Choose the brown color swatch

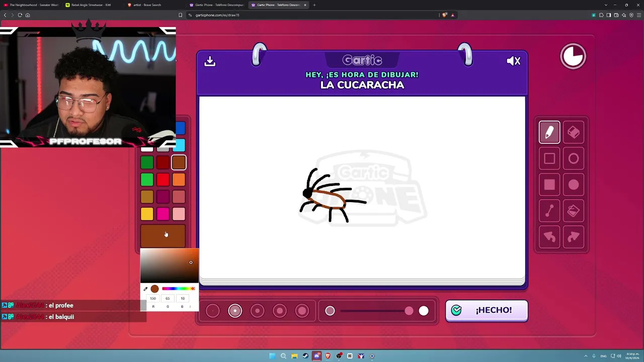[x=179, y=162]
